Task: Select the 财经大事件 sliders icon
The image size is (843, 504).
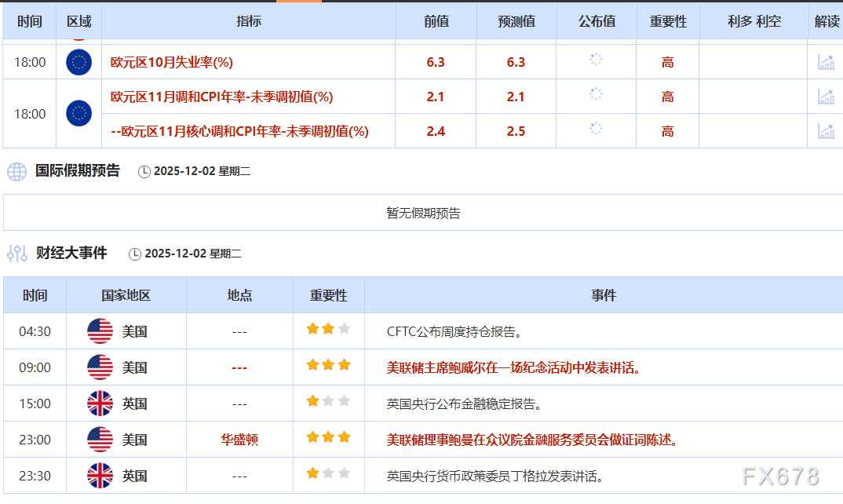Action: [x=16, y=253]
